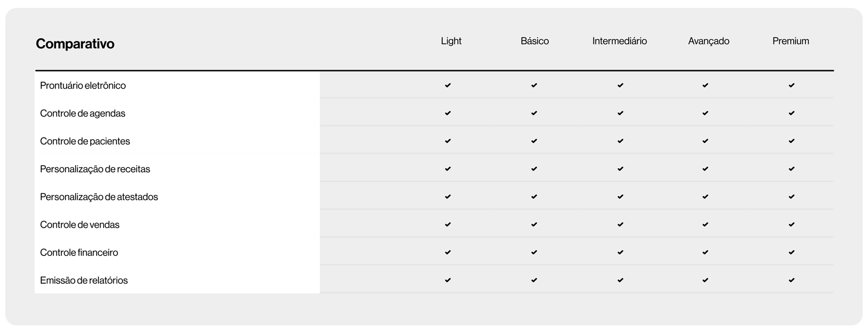Click the Premium checkmark for Emissão de relatórios
The height and width of the screenshot is (330, 868).
791,280
